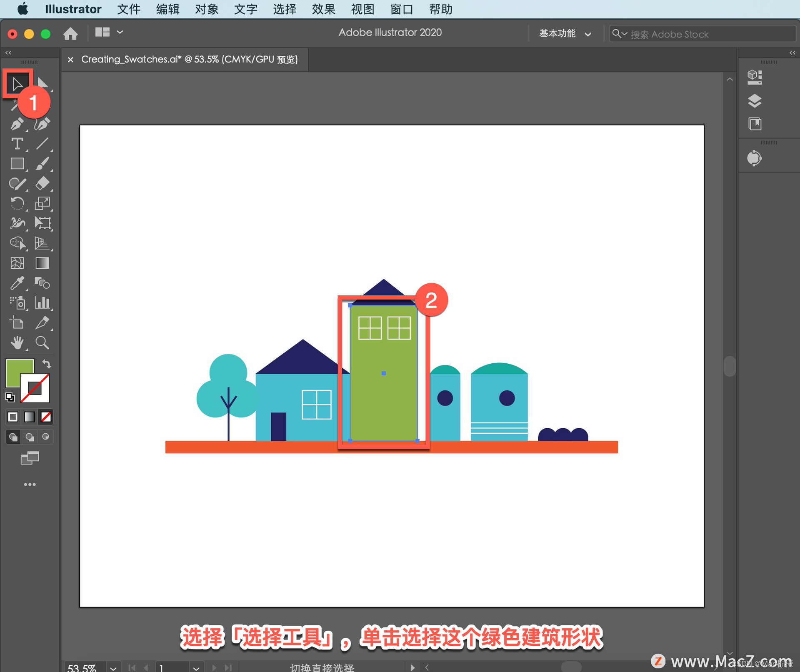Switch to Draw Behind mode
The height and width of the screenshot is (672, 800).
coord(30,437)
